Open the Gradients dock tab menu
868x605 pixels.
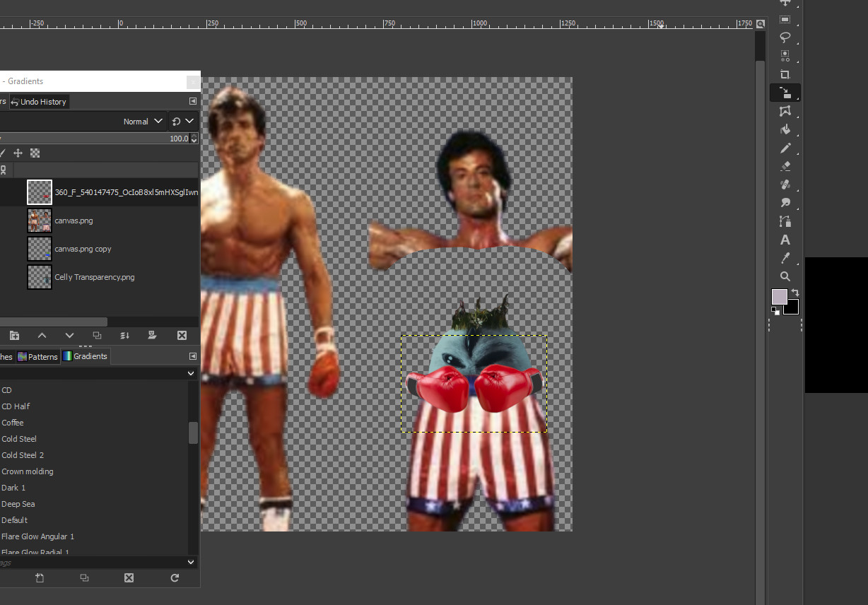(193, 356)
